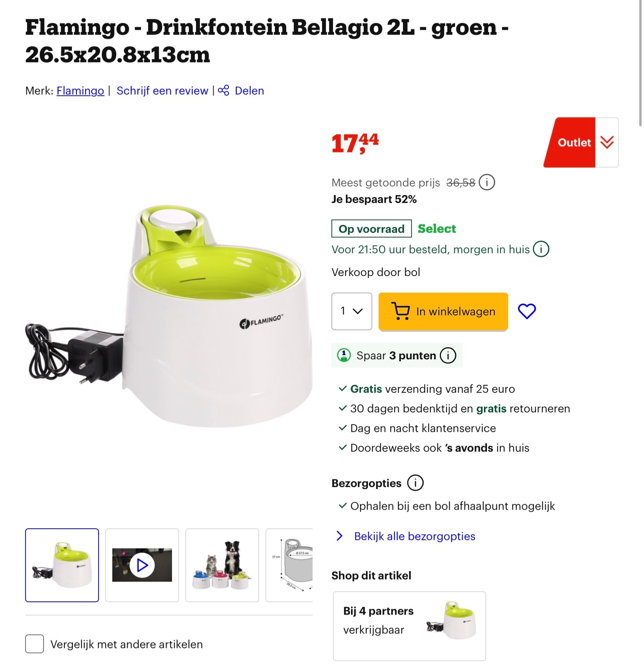The image size is (644, 668).
Task: Click Schrijf een review link
Action: (162, 91)
